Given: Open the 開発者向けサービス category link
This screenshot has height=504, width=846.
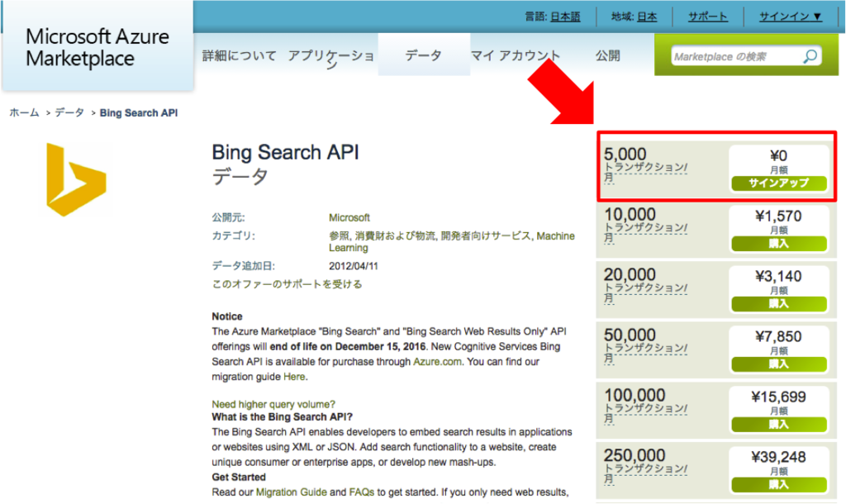Looking at the screenshot, I should 486,235.
